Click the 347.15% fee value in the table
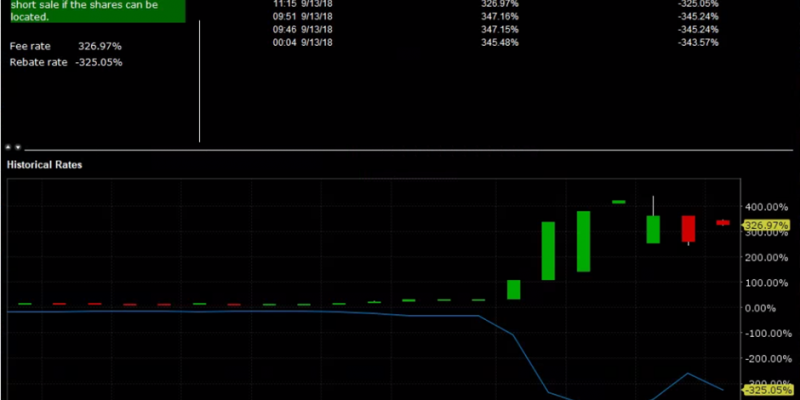This screenshot has width=800, height=400. [x=500, y=29]
